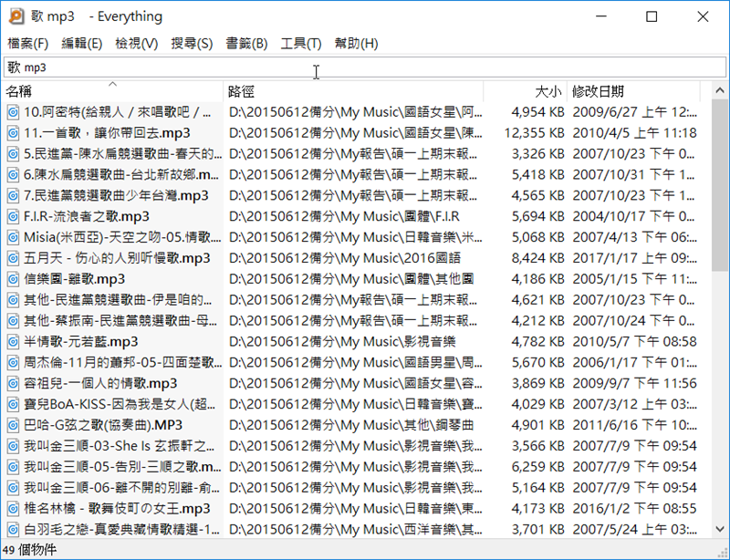Click size value 12,355 KB
Screen dimensions: 730x560
tap(535, 133)
